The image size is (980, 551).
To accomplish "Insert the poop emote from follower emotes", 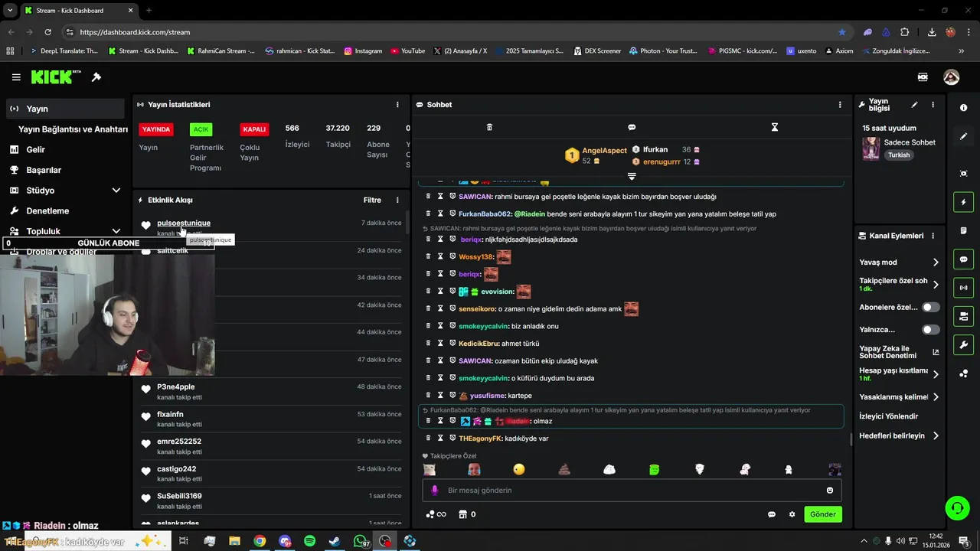I will coord(564,469).
